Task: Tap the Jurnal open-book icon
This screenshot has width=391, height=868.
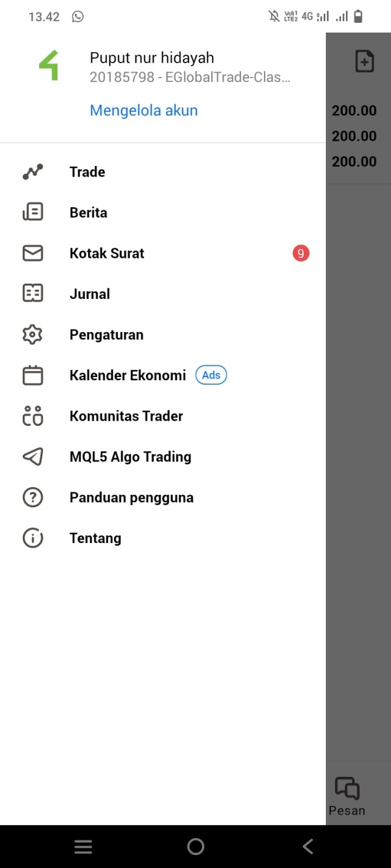Action: pyautogui.click(x=33, y=294)
